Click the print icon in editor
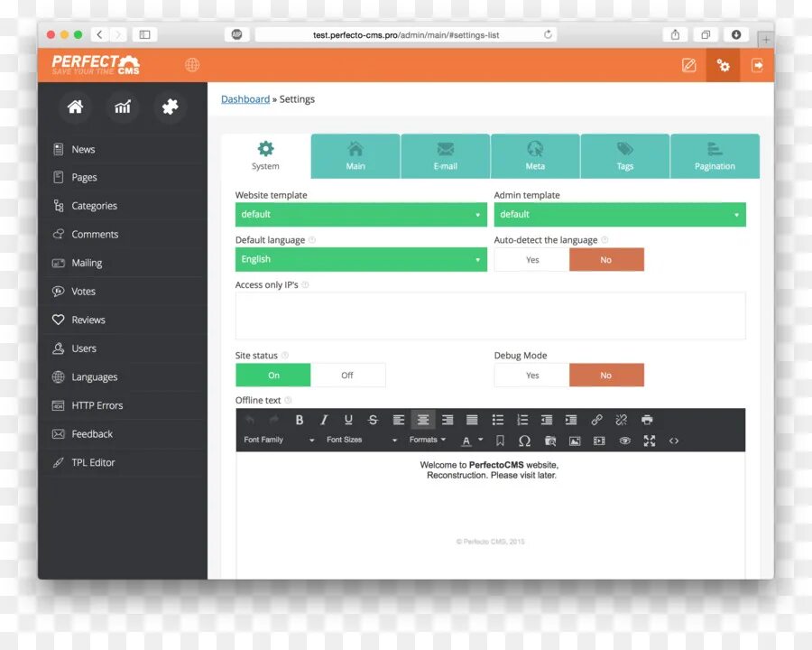The height and width of the screenshot is (650, 812). coord(647,420)
